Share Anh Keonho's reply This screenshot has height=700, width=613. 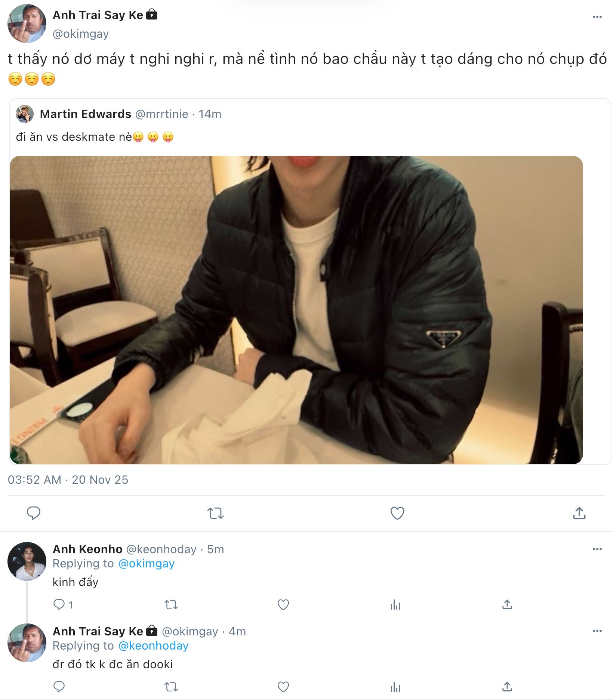pyautogui.click(x=507, y=604)
